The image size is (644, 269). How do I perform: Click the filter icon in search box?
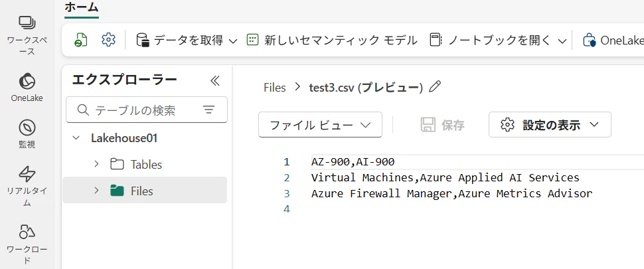click(208, 110)
